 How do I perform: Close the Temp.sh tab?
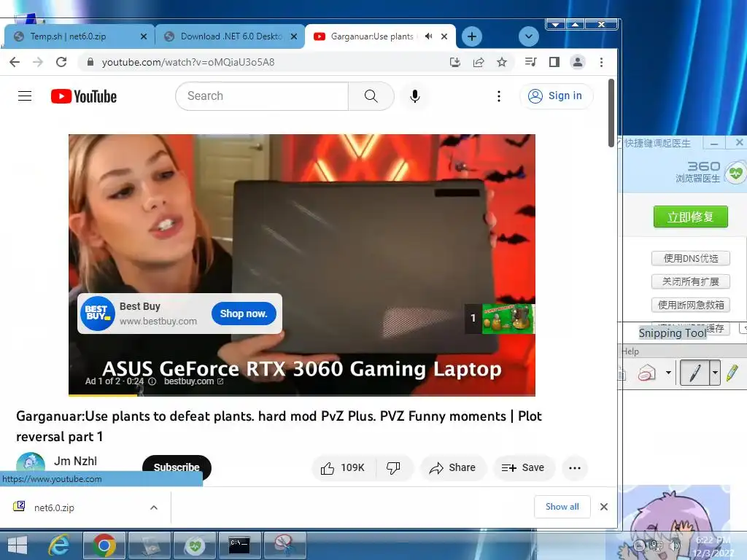tap(144, 36)
